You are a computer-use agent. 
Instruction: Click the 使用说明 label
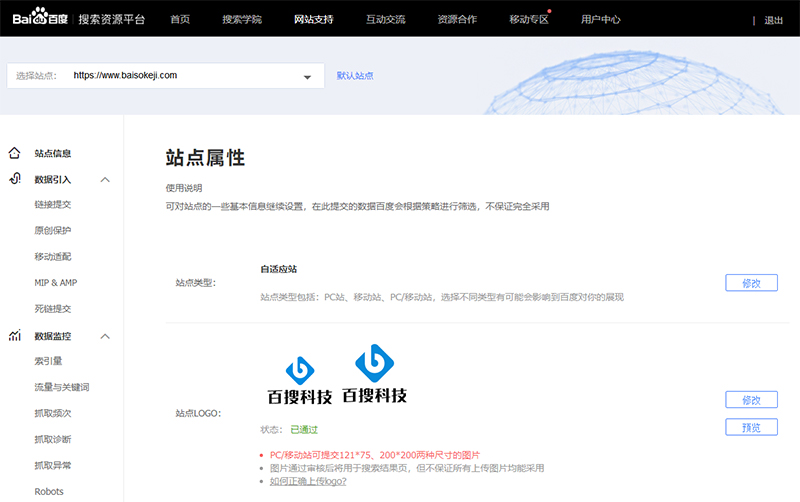184,188
